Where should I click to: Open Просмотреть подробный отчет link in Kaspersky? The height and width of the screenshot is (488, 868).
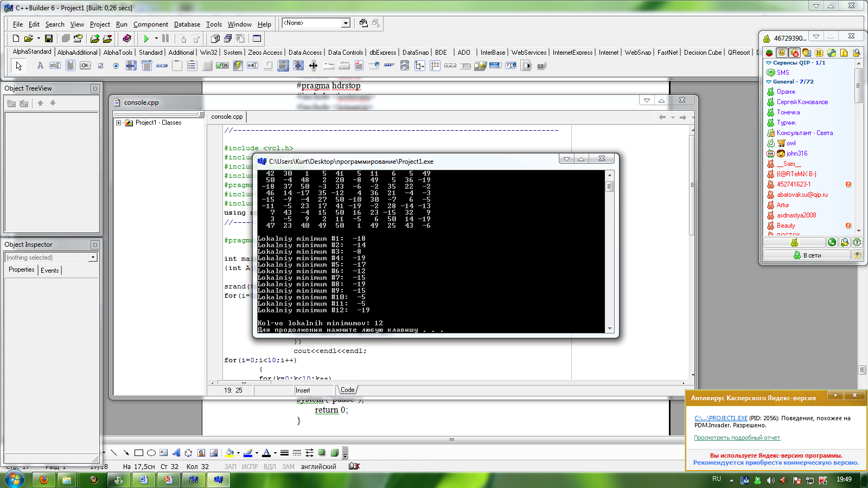click(737, 438)
